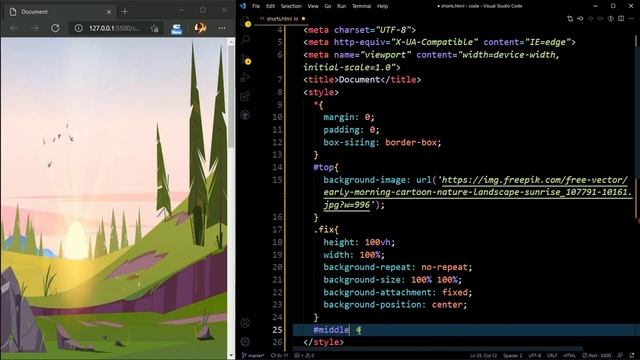640x360 pixels.
Task: Select the Document tab in the browser
Action: [x=60, y=12]
